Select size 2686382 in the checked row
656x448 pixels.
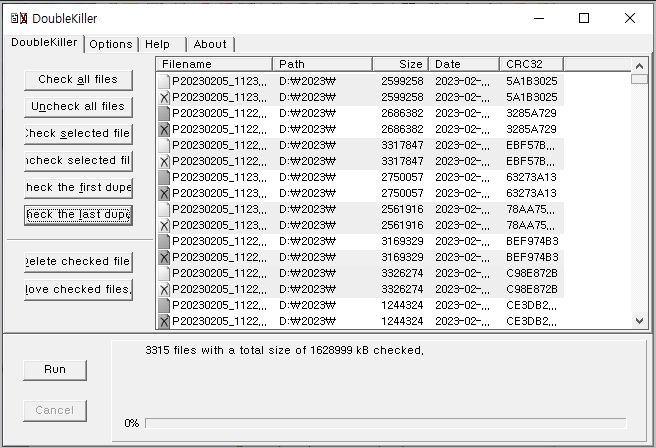point(402,129)
